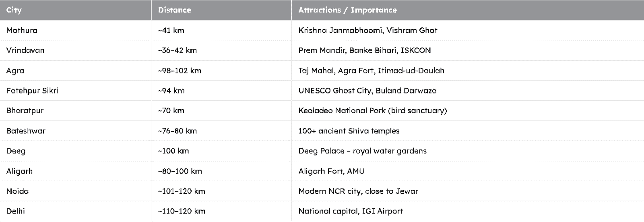Screen dimensions: 644x222
Task: Select the Vrindavan city cell
Action: (x=76, y=50)
